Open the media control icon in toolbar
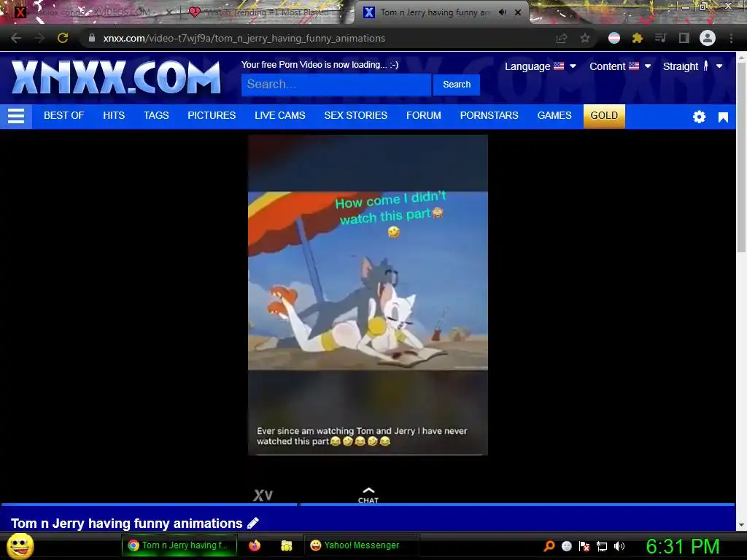The height and width of the screenshot is (560, 747). coord(660,38)
